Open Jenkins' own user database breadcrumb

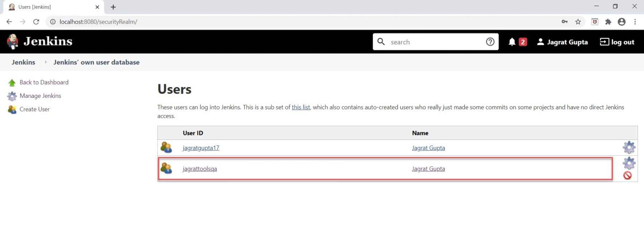pos(96,62)
